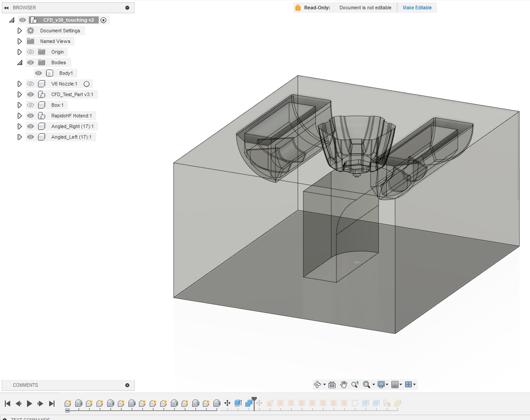Show the V6 Nozzle:1 component

pos(31,84)
